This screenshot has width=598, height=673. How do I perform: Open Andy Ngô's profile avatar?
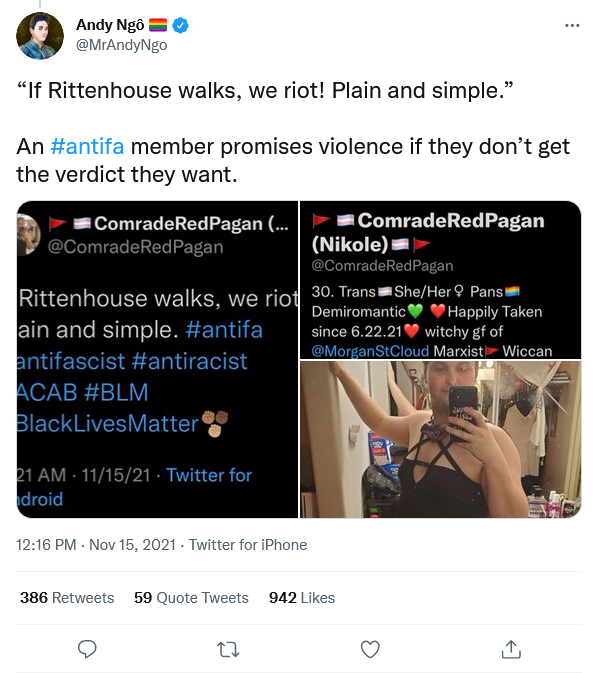pos(40,36)
